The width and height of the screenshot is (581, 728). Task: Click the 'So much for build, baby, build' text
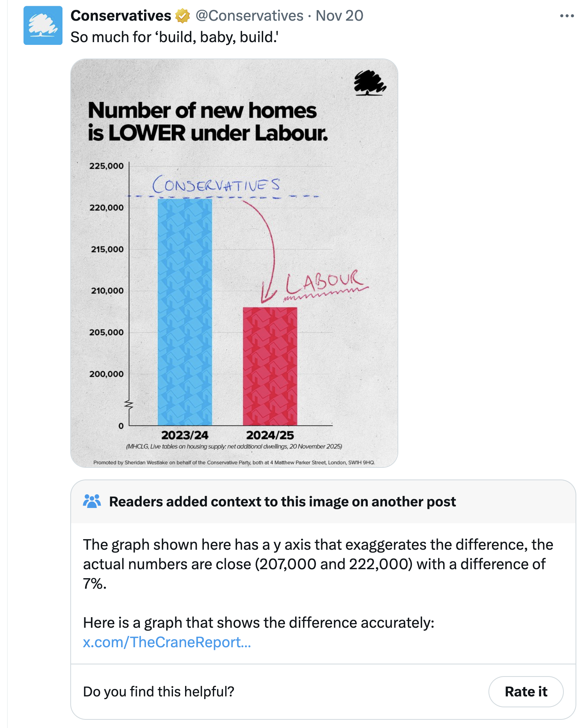coord(174,37)
